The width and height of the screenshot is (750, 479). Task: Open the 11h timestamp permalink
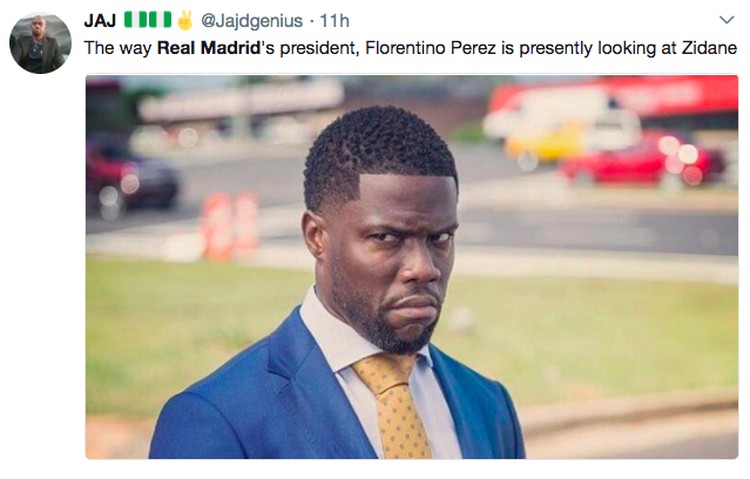point(334,21)
